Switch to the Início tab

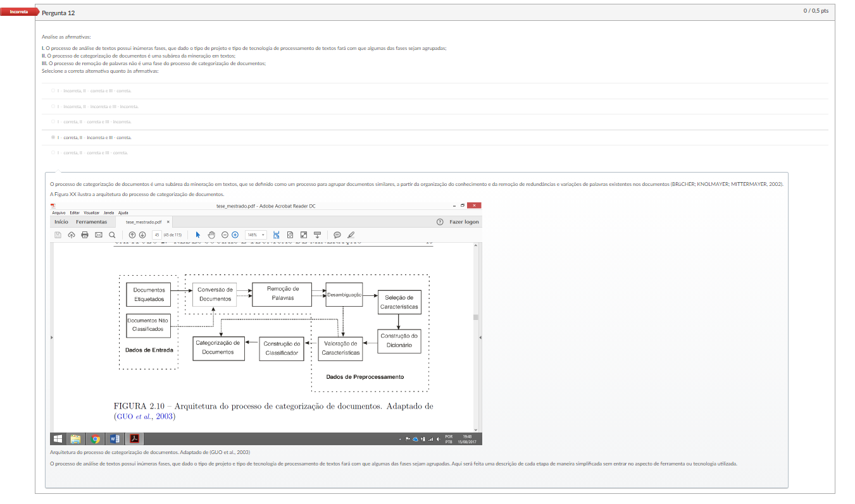point(61,222)
